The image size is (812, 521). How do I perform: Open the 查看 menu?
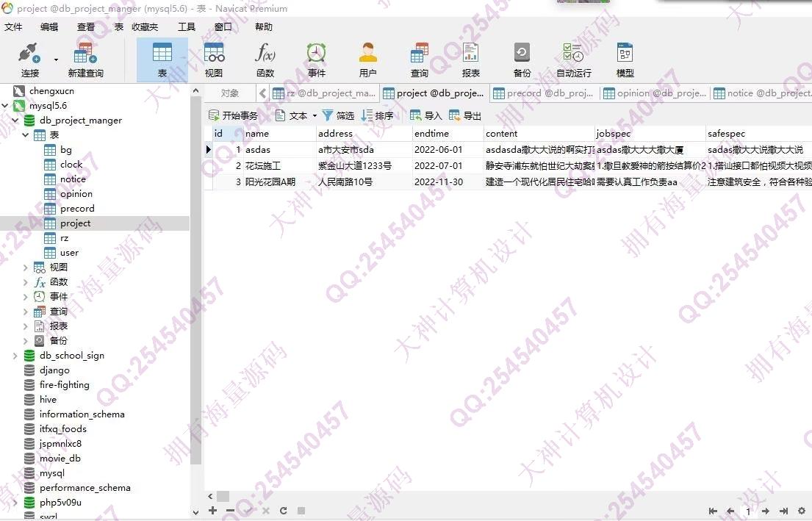pos(86,27)
